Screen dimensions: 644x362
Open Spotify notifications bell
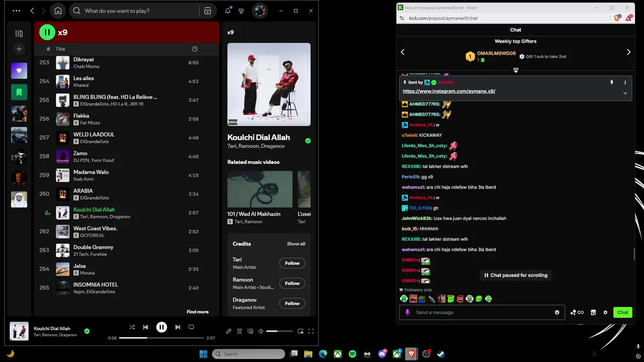click(228, 11)
